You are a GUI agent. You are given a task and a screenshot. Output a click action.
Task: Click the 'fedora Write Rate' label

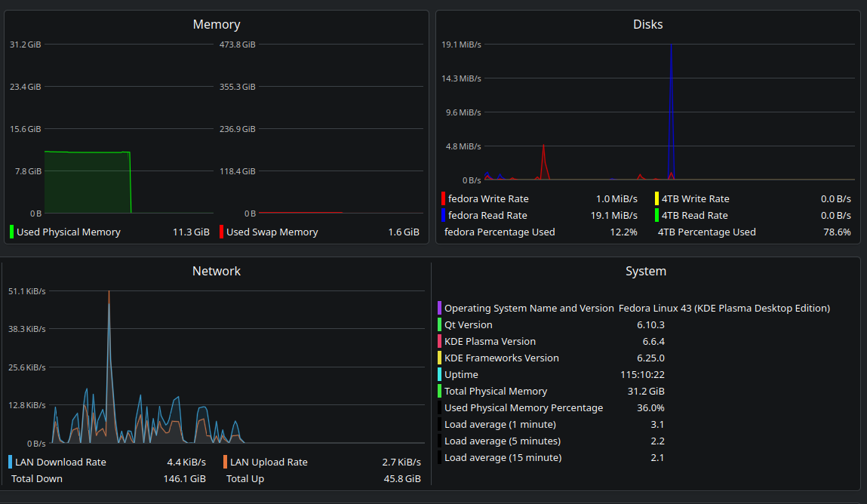pyautogui.click(x=488, y=199)
